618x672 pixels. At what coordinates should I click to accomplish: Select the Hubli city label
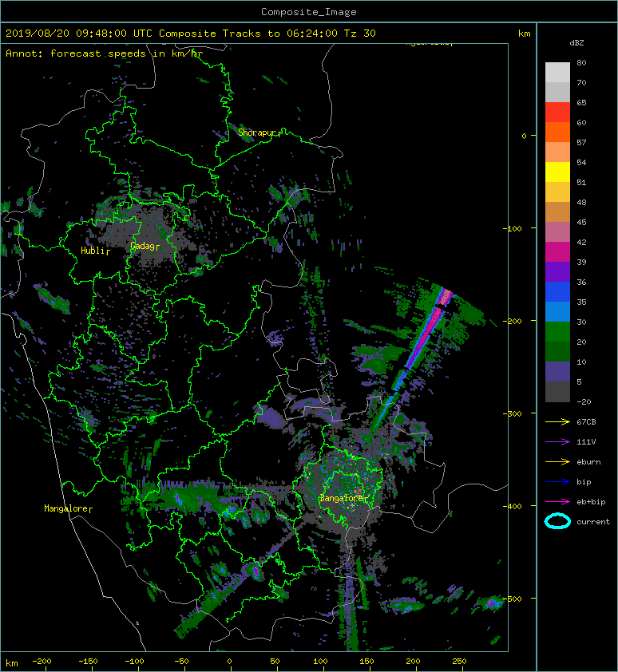point(95,251)
